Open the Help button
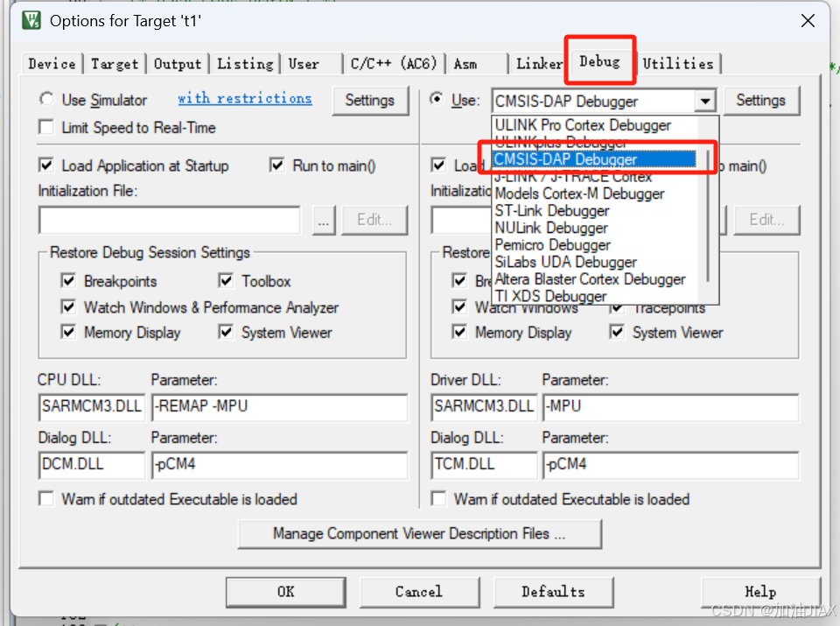Image resolution: width=840 pixels, height=626 pixels. point(760,592)
